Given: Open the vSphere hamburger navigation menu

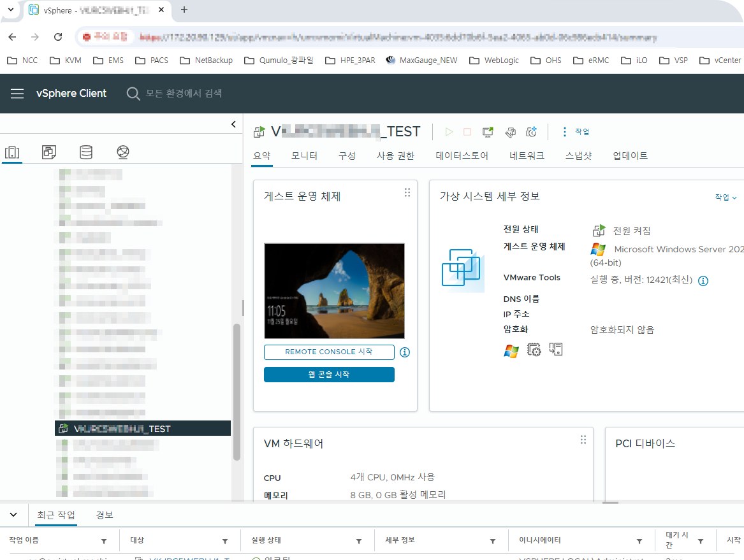Looking at the screenshot, I should point(17,94).
